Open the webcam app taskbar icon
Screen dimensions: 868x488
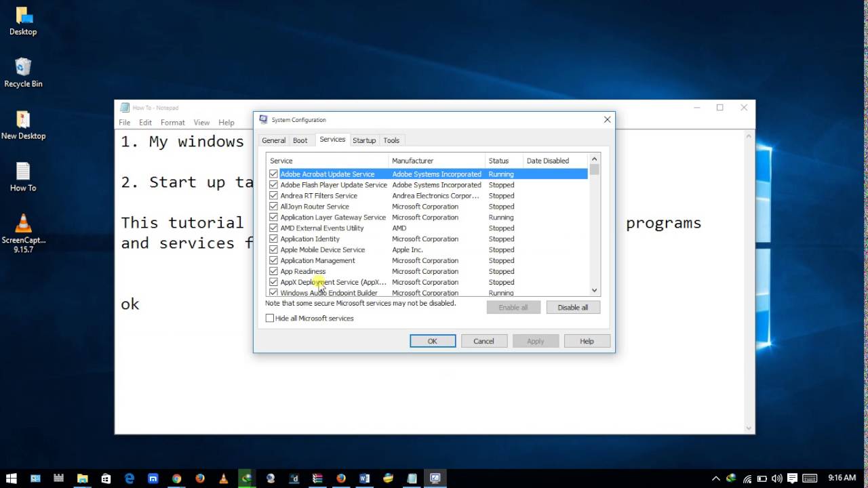[270, 478]
